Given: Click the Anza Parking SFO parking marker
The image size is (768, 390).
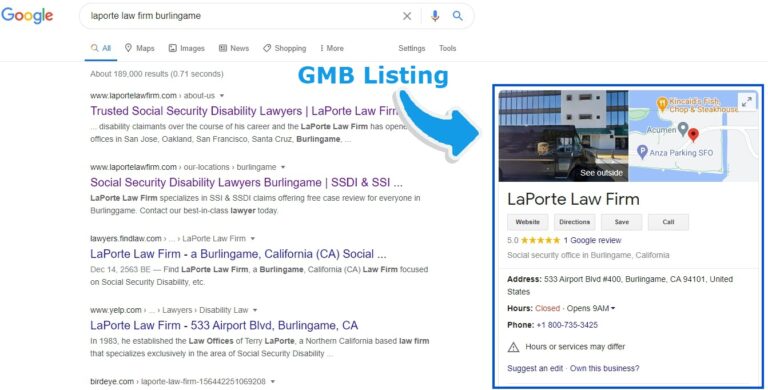Looking at the screenshot, I should 642,152.
